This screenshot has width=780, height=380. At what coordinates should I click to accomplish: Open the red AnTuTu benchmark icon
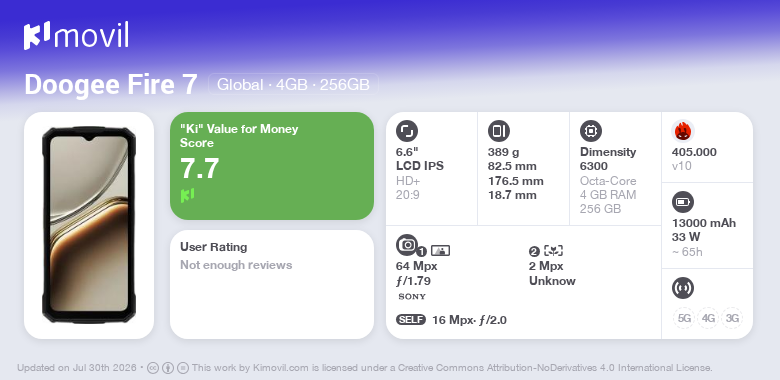coord(683,131)
